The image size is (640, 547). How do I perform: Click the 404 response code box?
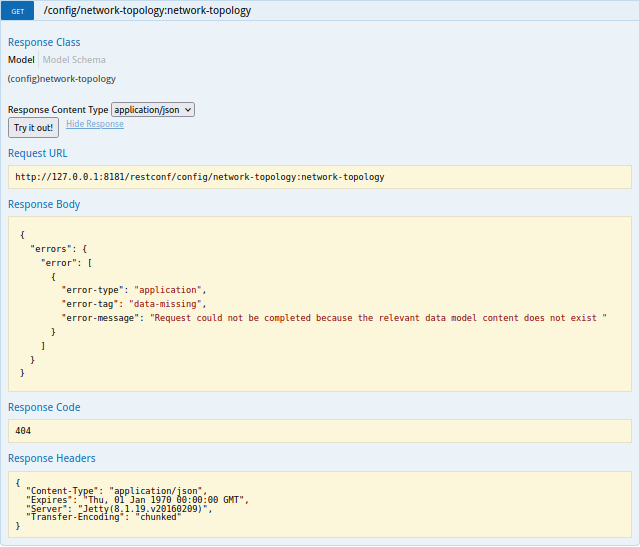tap(320, 430)
